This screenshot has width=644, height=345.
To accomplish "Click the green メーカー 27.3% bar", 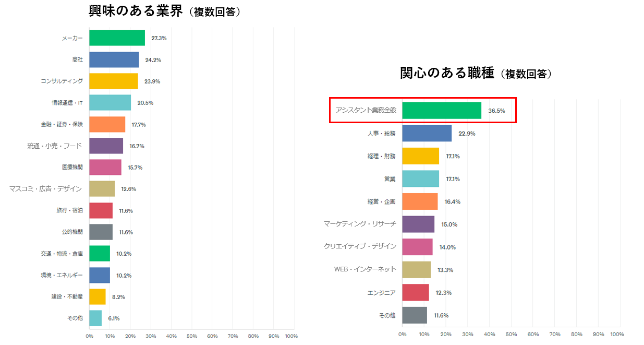I will click(117, 38).
